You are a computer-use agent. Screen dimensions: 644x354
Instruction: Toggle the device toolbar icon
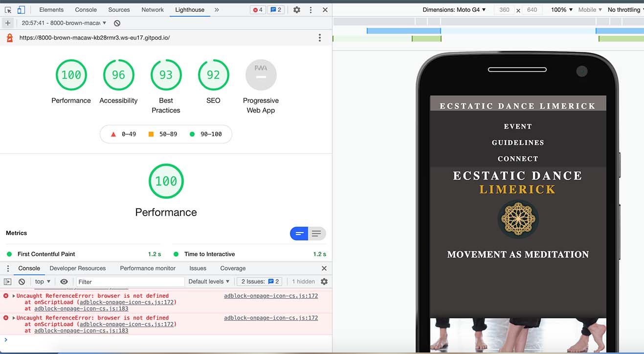(x=21, y=10)
